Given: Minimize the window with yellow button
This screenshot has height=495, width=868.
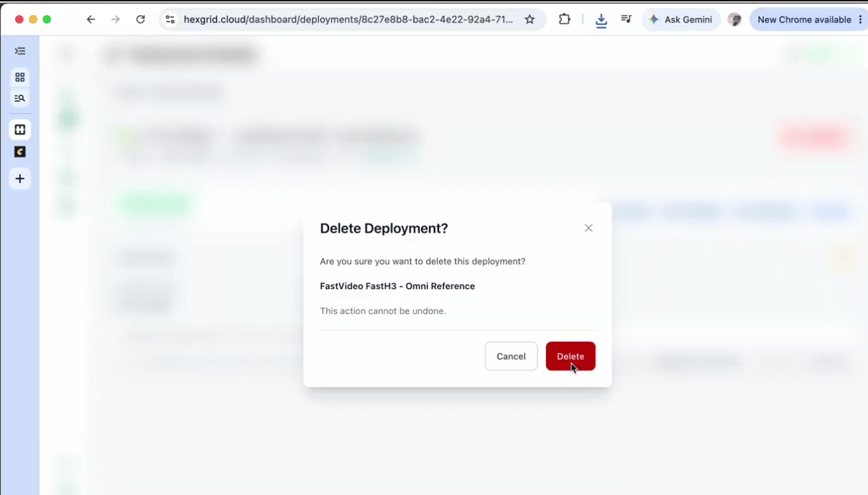Looking at the screenshot, I should (x=33, y=19).
